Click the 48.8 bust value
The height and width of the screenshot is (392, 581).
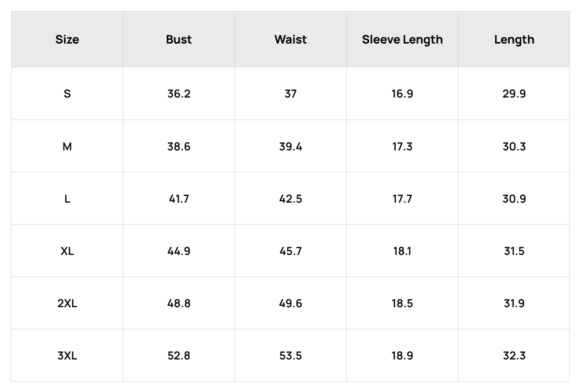coord(179,303)
